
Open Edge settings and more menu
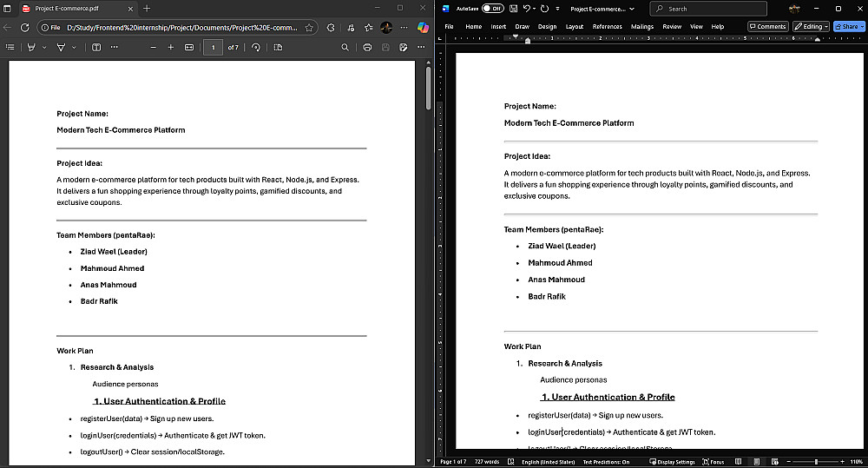[x=404, y=27]
